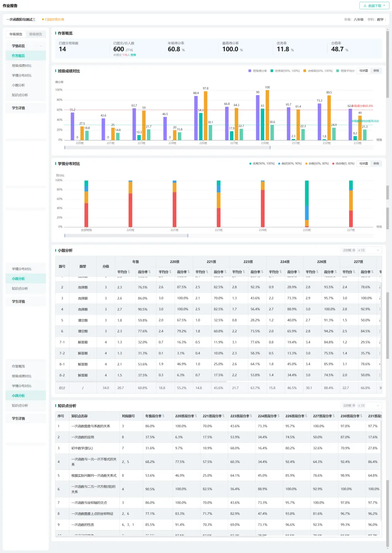Open the class selector dropdown in 知识点分析
392x553 pixels.
click(378, 406)
